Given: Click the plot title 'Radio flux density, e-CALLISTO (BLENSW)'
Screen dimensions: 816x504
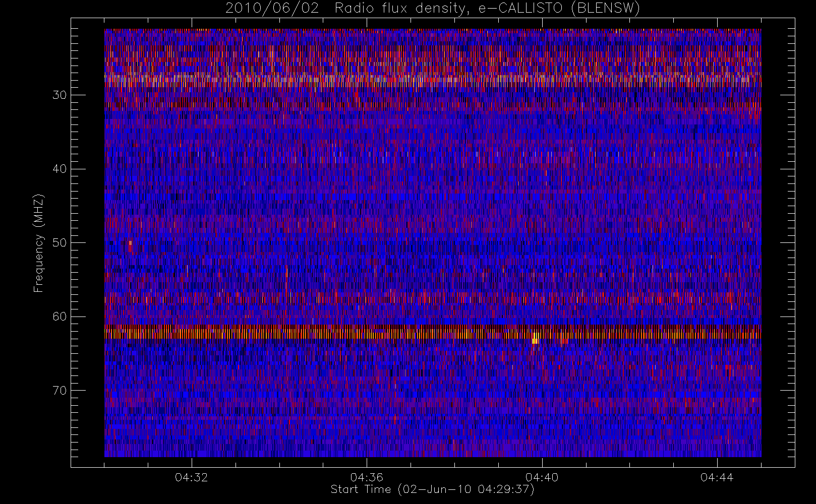Looking at the screenshot, I should pyautogui.click(x=487, y=9).
